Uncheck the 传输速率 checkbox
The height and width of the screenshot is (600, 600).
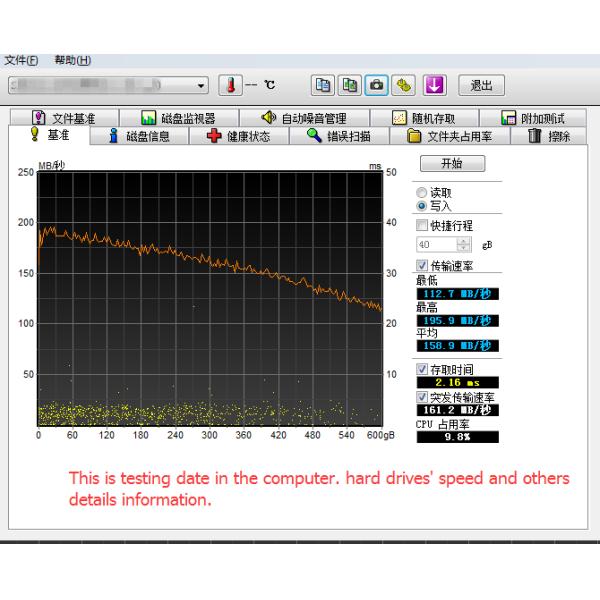[422, 266]
